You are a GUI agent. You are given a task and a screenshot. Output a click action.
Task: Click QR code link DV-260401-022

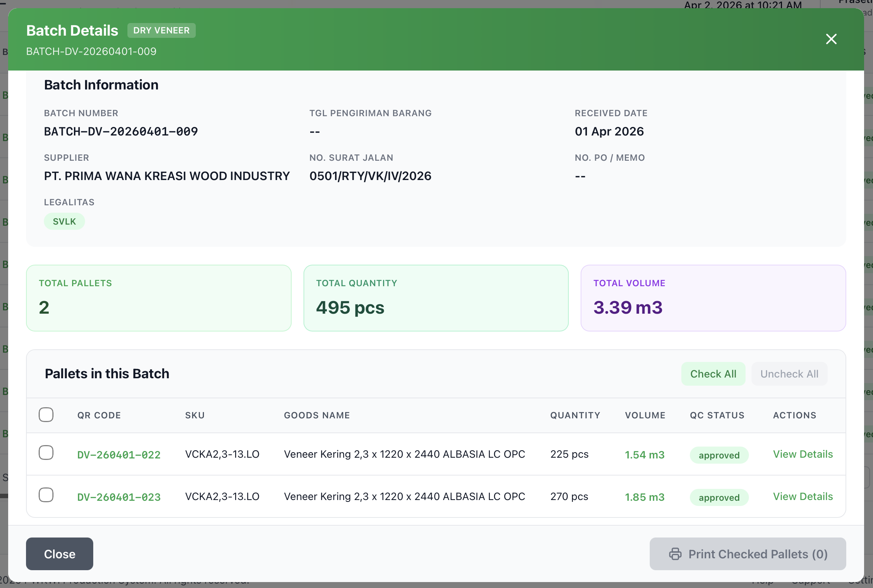click(x=119, y=455)
